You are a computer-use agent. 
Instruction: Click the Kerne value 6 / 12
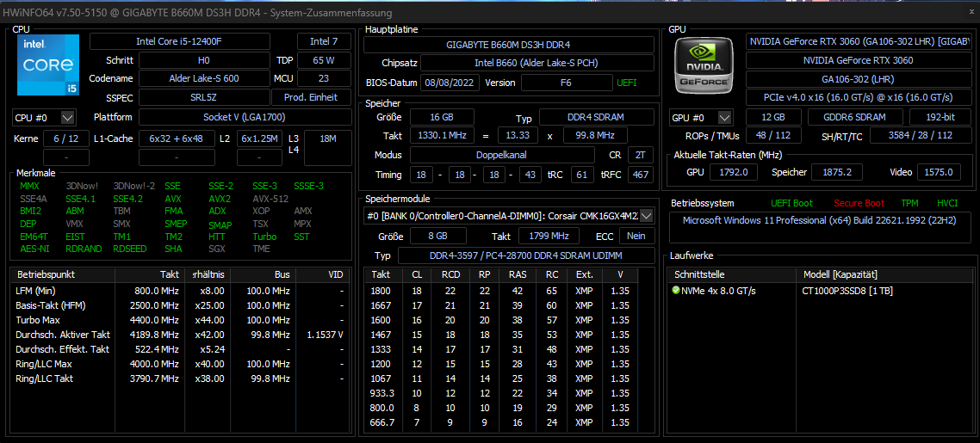coord(66,138)
